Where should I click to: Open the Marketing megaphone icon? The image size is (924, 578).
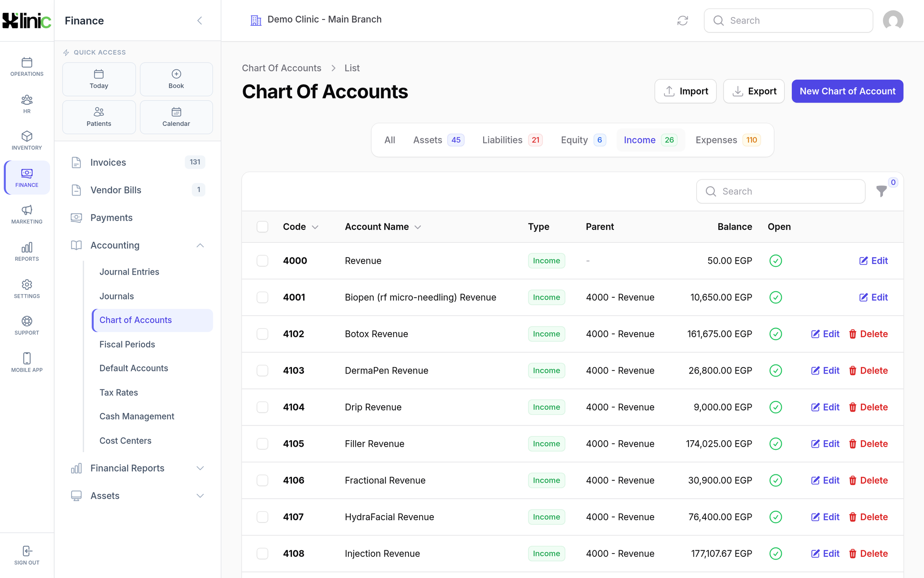(27, 215)
